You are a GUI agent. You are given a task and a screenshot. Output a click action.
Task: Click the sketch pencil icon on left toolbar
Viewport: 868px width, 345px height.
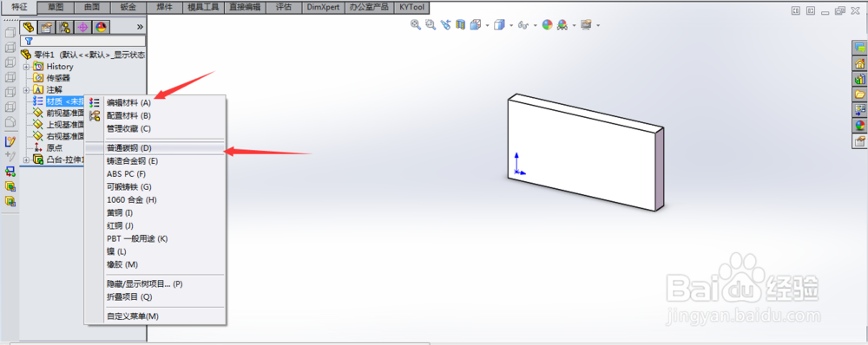(x=10, y=141)
